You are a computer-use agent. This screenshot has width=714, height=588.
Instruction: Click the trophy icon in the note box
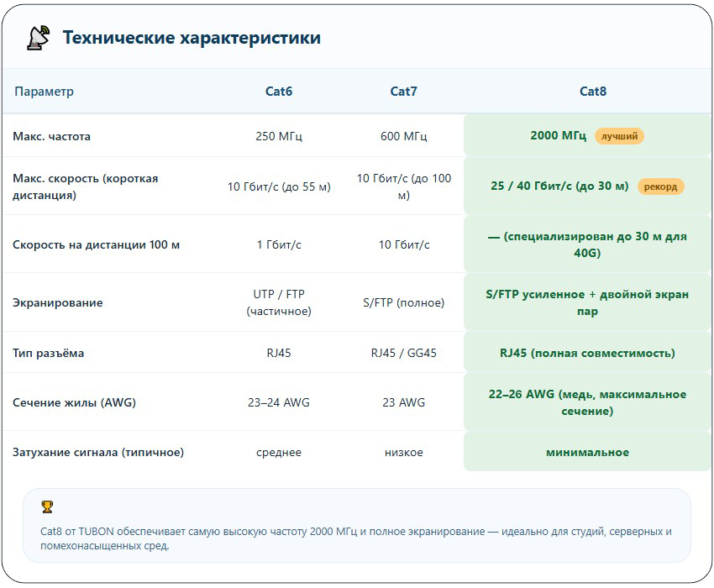click(x=47, y=507)
